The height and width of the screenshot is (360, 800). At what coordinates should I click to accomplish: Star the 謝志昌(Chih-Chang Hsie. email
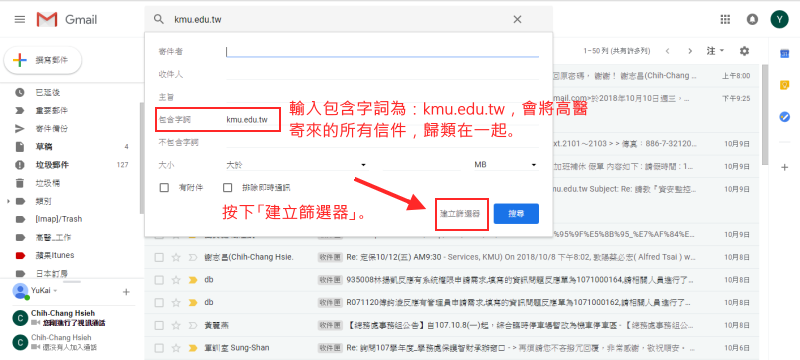tap(176, 257)
